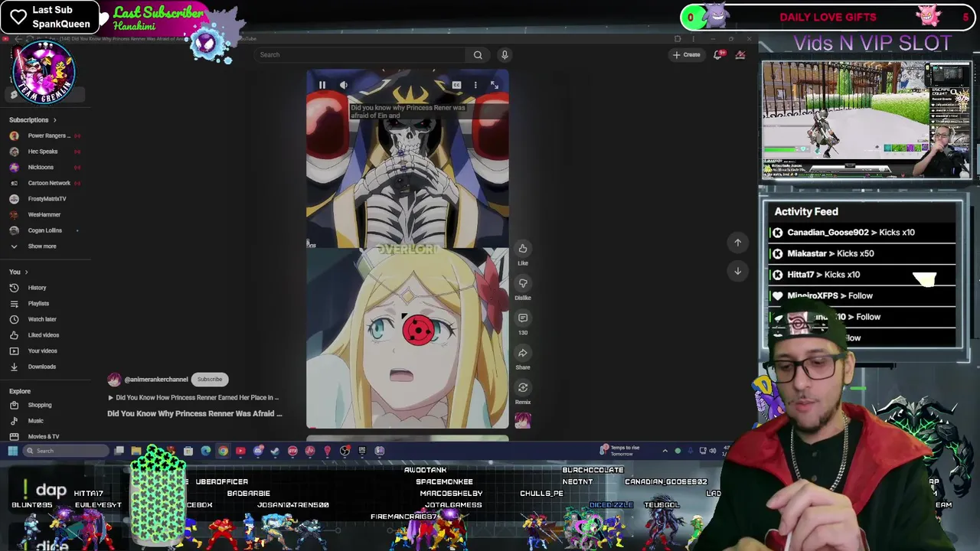980x551 pixels.
Task: Open Movies & TV under Explore
Action: tap(44, 436)
